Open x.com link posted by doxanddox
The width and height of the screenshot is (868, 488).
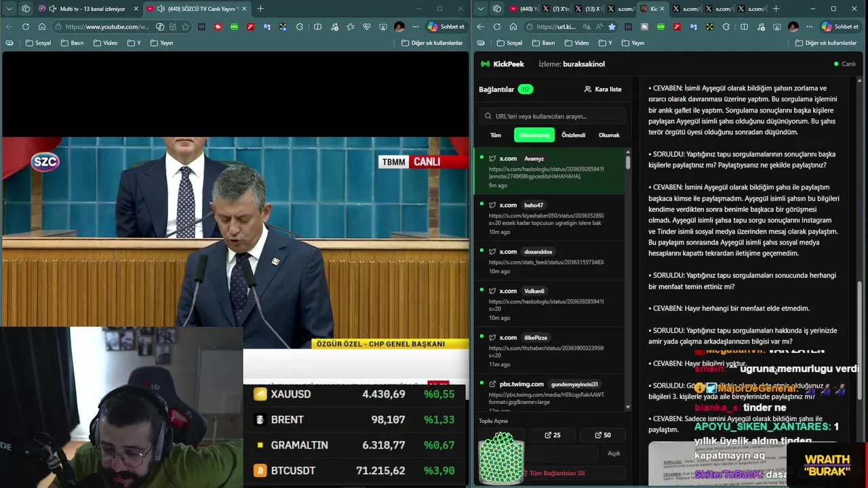(549, 260)
